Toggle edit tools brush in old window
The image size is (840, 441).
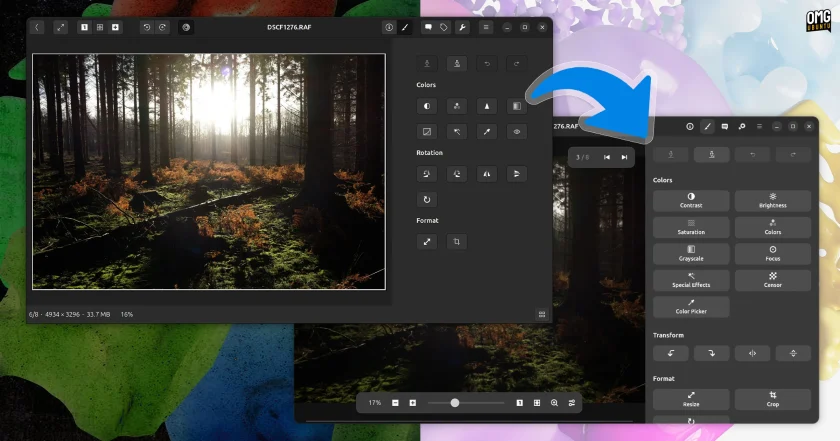tap(405, 27)
